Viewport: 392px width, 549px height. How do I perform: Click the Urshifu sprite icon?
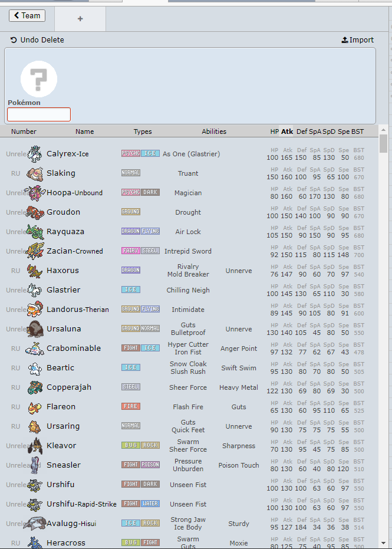point(35,485)
